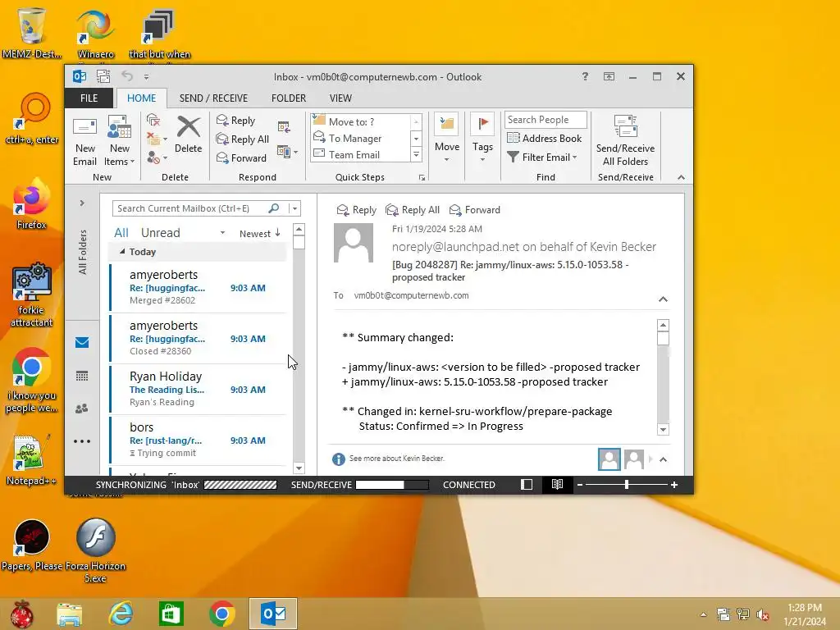Click 'See more about Kevin Becker' link
The width and height of the screenshot is (840, 630).
pyautogui.click(x=396, y=459)
